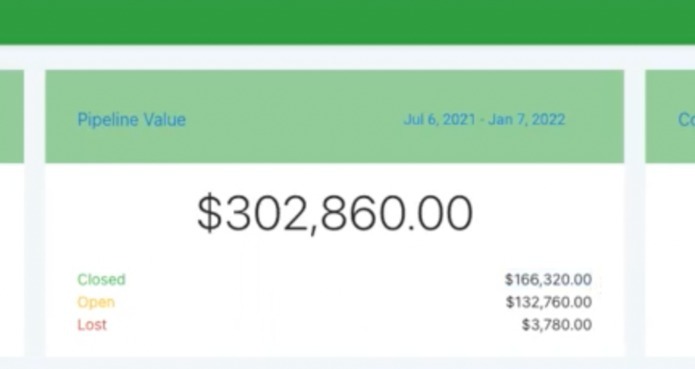Click the Closed amount $166,320.00
The height and width of the screenshot is (369, 695).
point(548,280)
